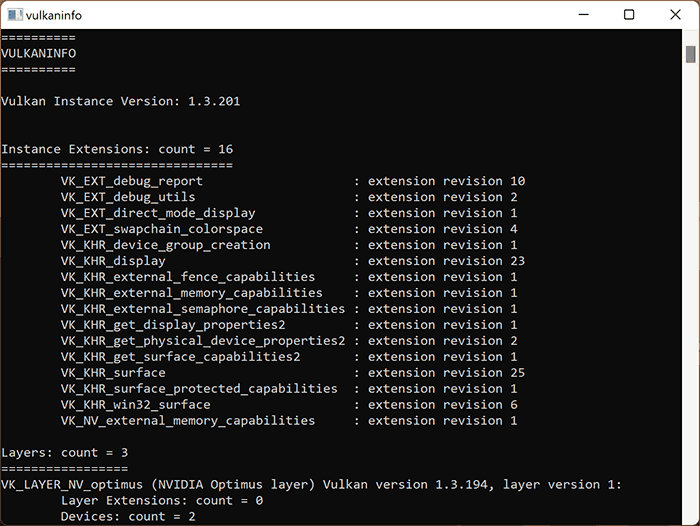Viewport: 700px width, 526px height.
Task: Click the VK_KHR_surface_protected_capabilities name
Action: click(199, 389)
